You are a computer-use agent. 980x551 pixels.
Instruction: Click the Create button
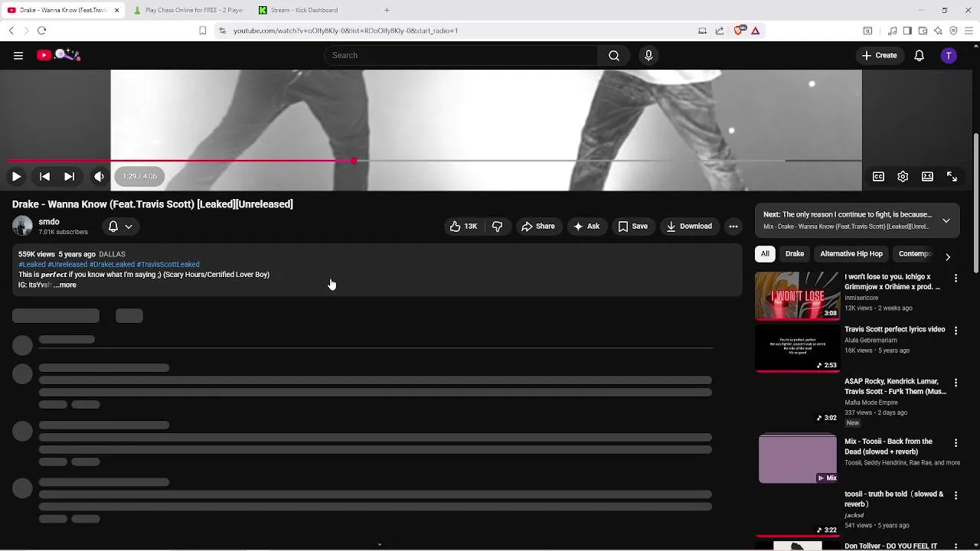click(x=879, y=55)
